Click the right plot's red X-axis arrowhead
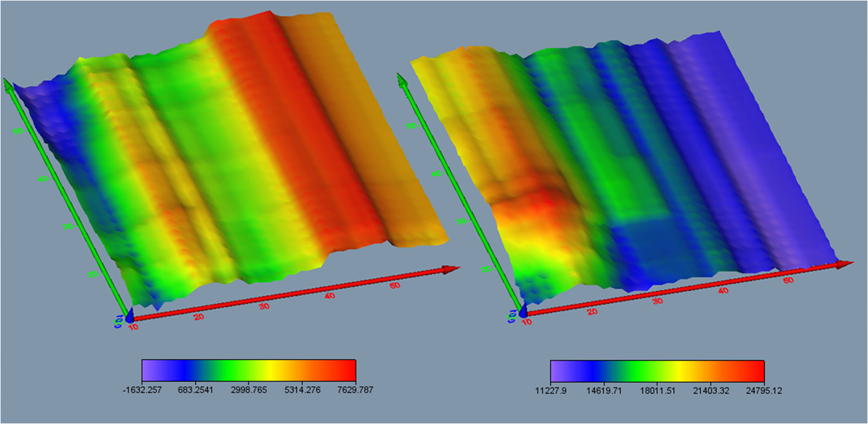This screenshot has width=868, height=424. [845, 265]
